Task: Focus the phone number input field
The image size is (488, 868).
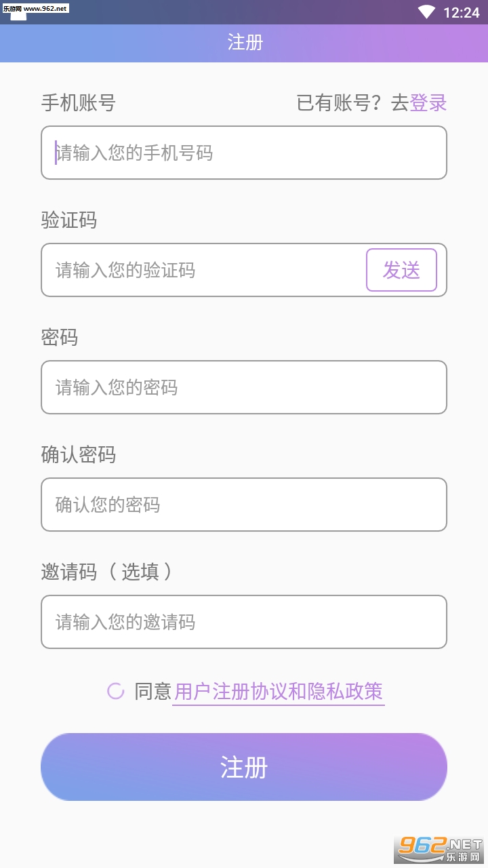Action: 244,153
